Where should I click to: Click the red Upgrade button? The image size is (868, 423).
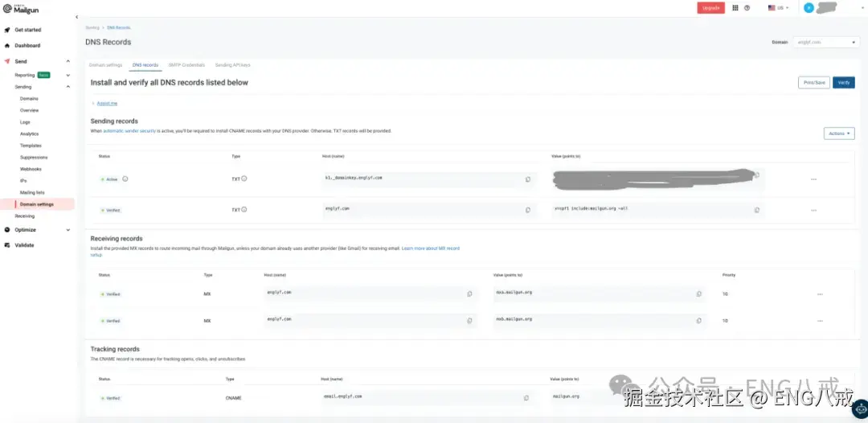click(710, 8)
